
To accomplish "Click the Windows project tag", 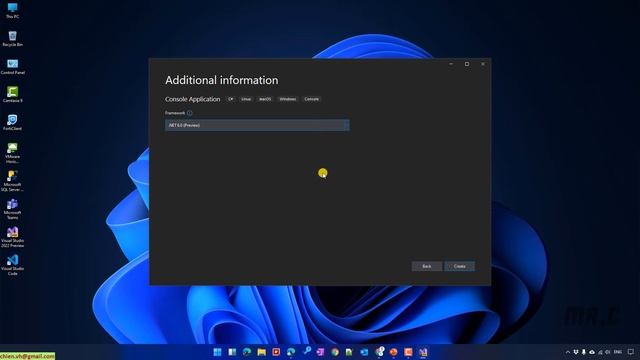I will [288, 99].
